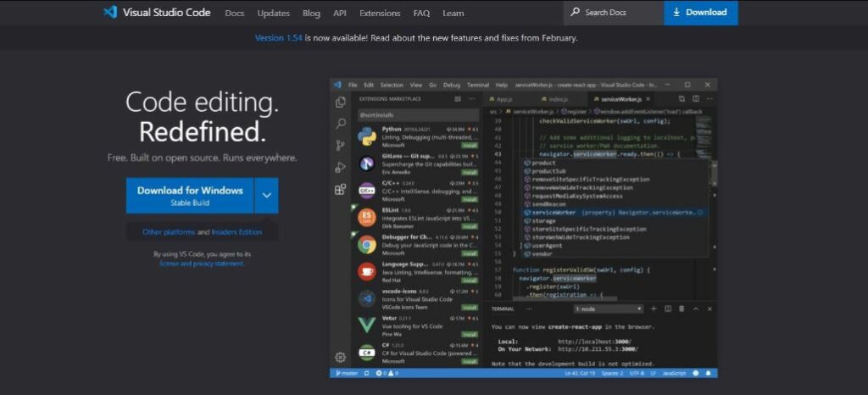Click the C/C++ extension logo

(366, 191)
